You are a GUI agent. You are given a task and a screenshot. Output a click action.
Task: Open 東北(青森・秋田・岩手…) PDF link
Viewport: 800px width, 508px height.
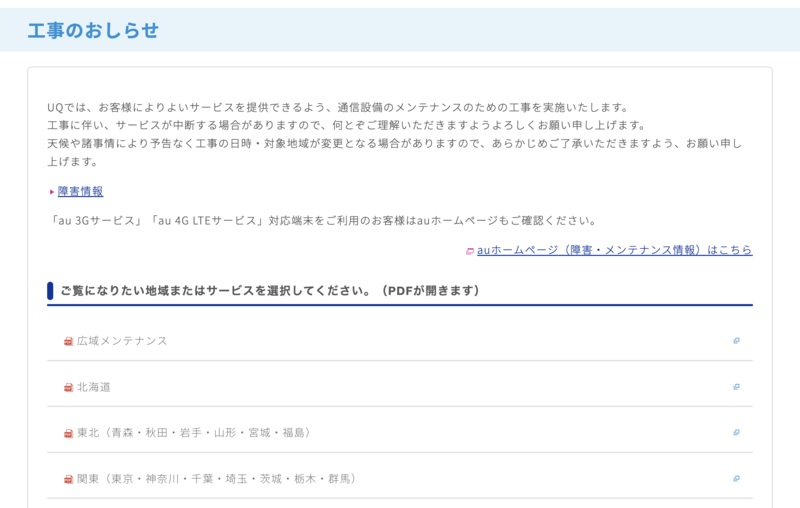pos(194,433)
